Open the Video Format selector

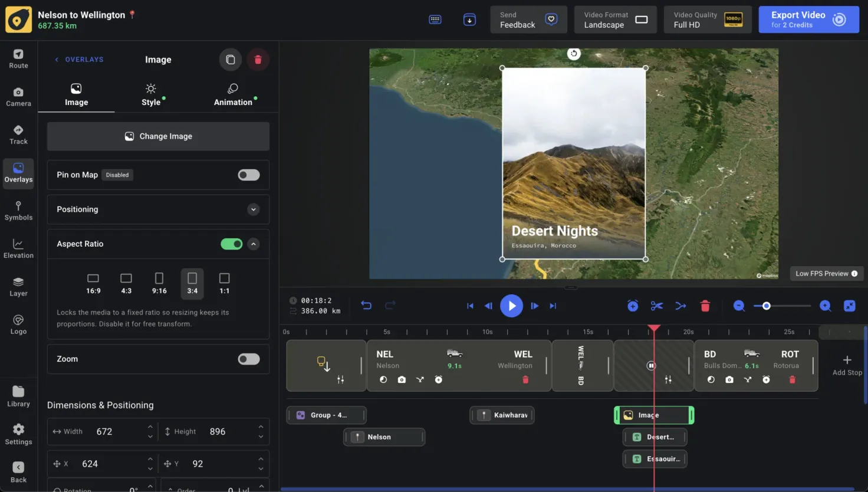tap(616, 19)
